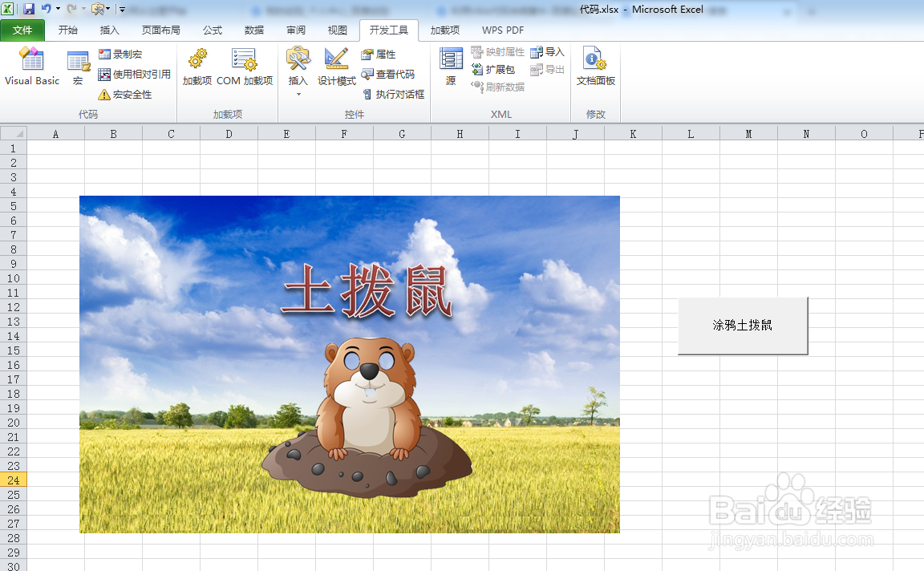Image resolution: width=924 pixels, height=571 pixels.
Task: Open the WPS PDF tab
Action: pyautogui.click(x=503, y=30)
